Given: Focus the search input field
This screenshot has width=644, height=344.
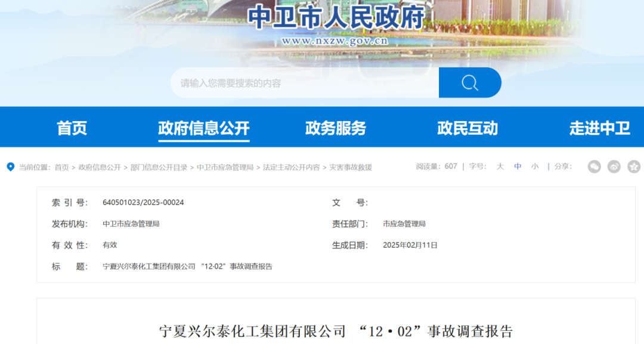Looking at the screenshot, I should tap(305, 82).
